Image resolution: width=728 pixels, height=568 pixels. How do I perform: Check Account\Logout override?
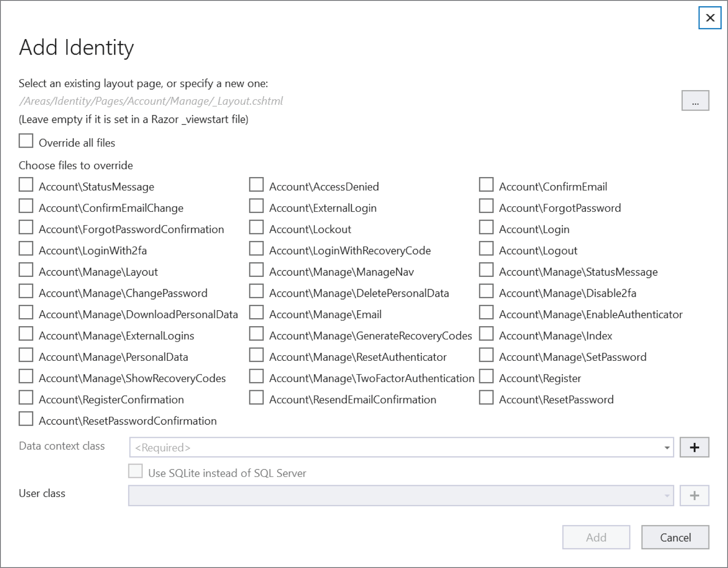(486, 248)
